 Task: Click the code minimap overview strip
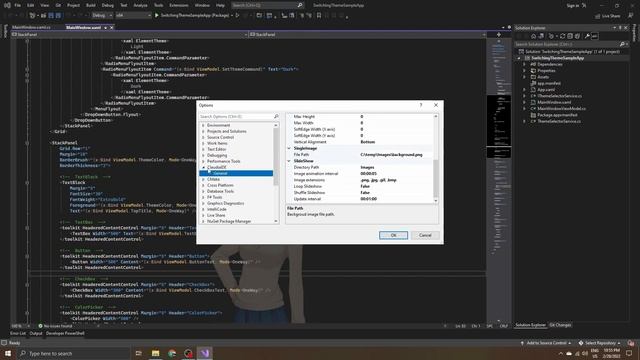[x=499, y=180]
